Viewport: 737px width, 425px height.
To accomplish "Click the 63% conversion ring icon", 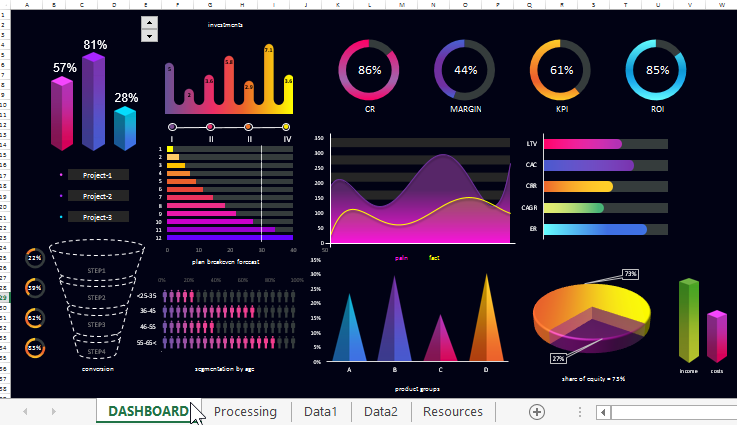I will click(35, 348).
